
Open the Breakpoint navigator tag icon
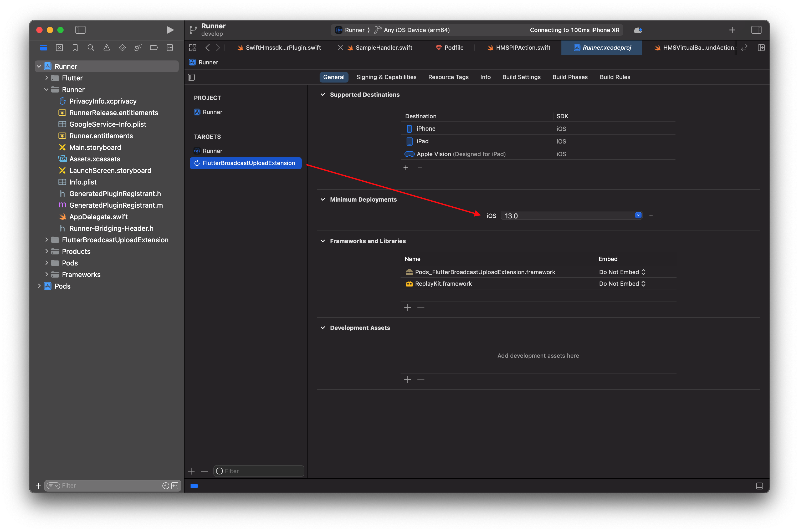(x=154, y=48)
